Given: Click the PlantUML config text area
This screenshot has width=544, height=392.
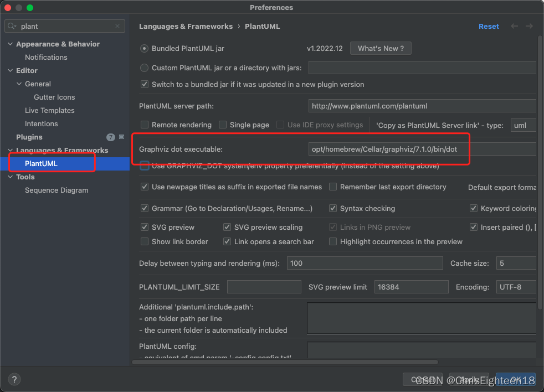Looking at the screenshot, I should pyautogui.click(x=422, y=350).
